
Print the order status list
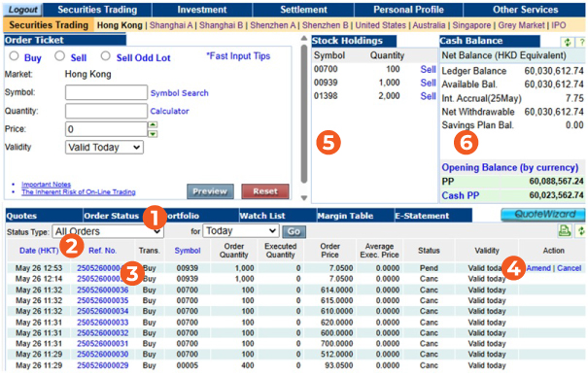click(x=565, y=231)
